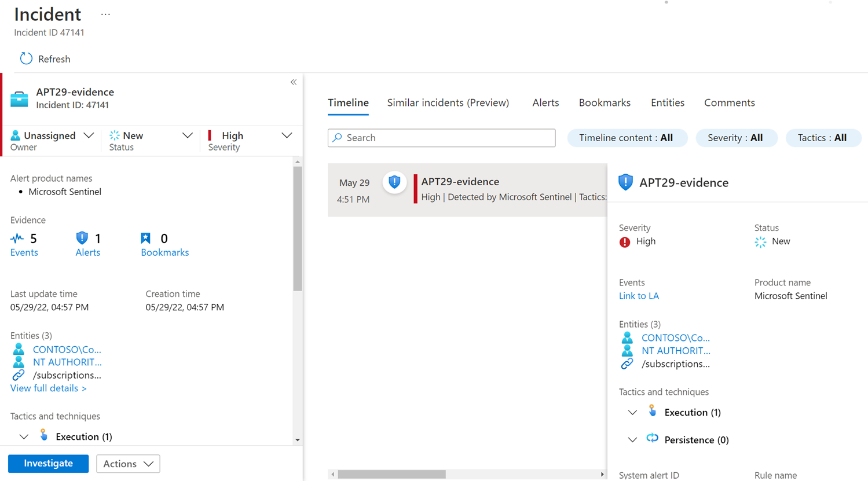Open the Owner dropdown to reassign
This screenshot has width=868, height=481.
[89, 135]
